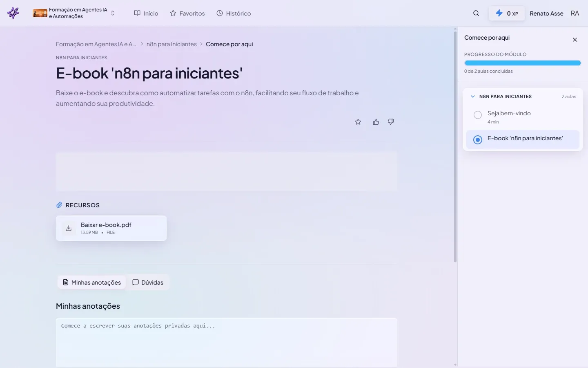This screenshot has height=368, width=588.
Task: Click the RA user avatar
Action: tap(575, 13)
